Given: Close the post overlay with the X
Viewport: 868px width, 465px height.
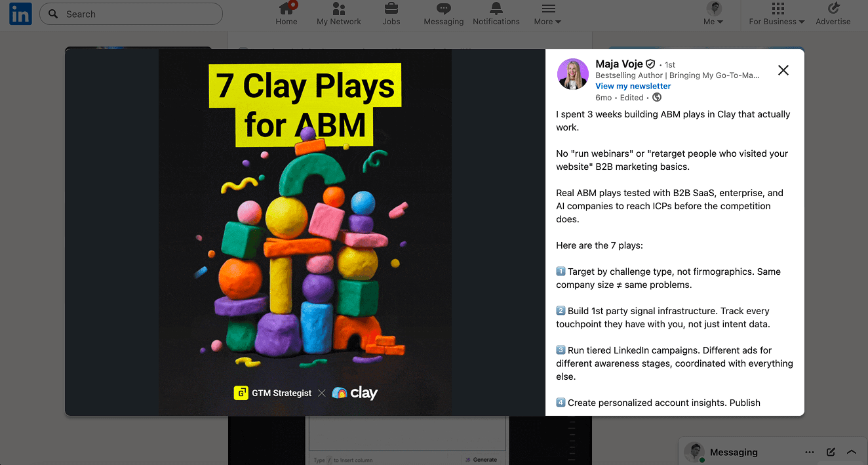Looking at the screenshot, I should (783, 70).
